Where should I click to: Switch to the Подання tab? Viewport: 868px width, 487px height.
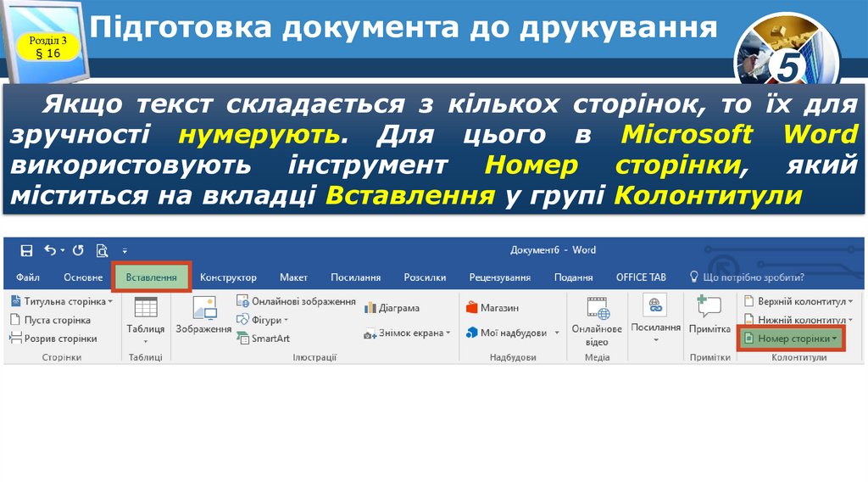pyautogui.click(x=574, y=277)
